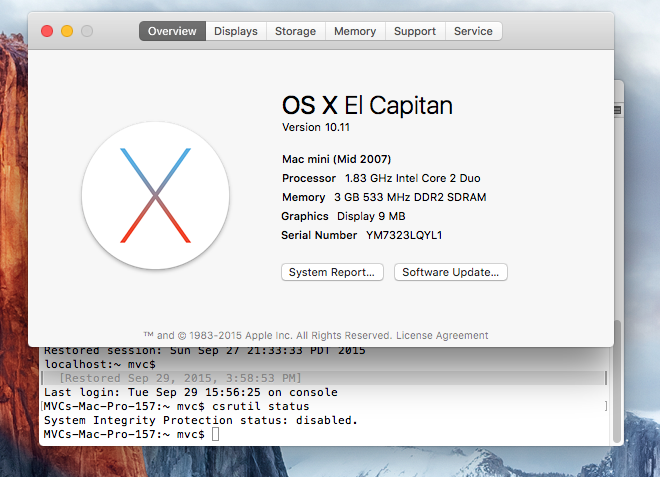Click the Terminal cursor at the prompt
Image resolution: width=660 pixels, height=477 pixels.
[216, 434]
